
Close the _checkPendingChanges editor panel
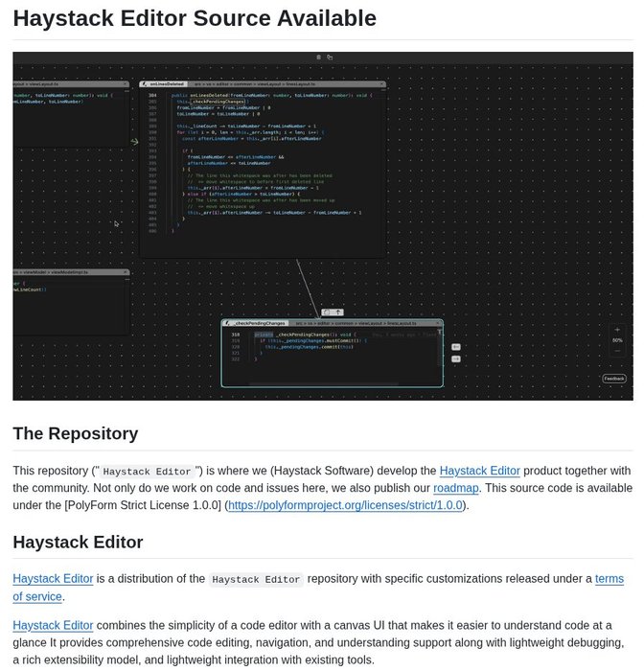(x=438, y=323)
